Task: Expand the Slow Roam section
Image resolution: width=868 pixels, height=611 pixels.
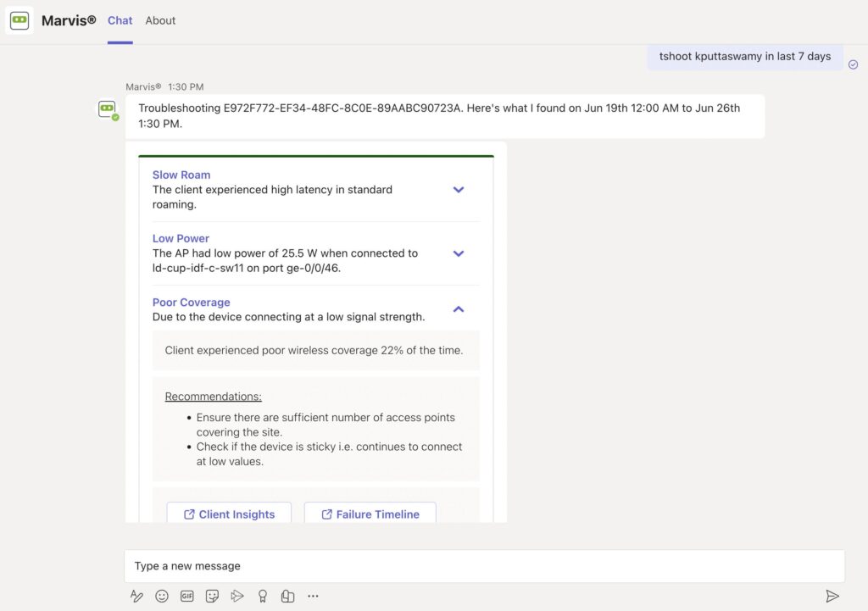Action: [x=459, y=190]
